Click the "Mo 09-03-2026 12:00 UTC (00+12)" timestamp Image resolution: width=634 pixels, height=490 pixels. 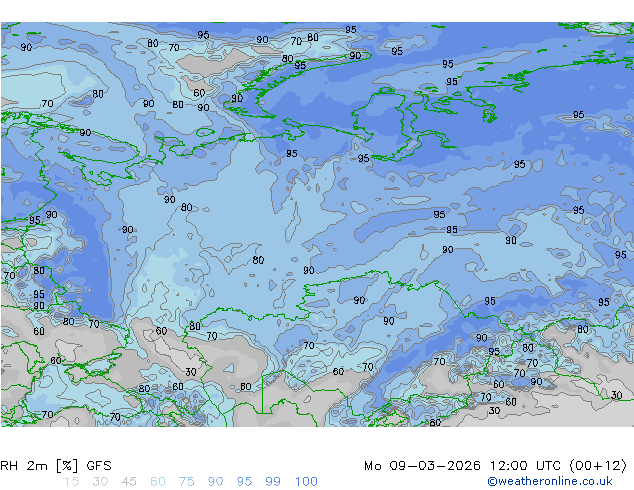click(495, 466)
